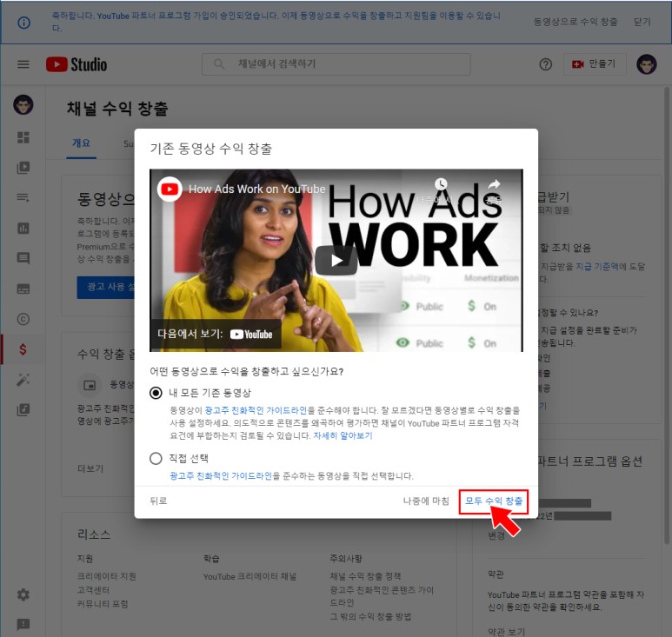Viewport: 672px width, 637px height.
Task: Click the watch on YouTube badge
Action: click(216, 334)
